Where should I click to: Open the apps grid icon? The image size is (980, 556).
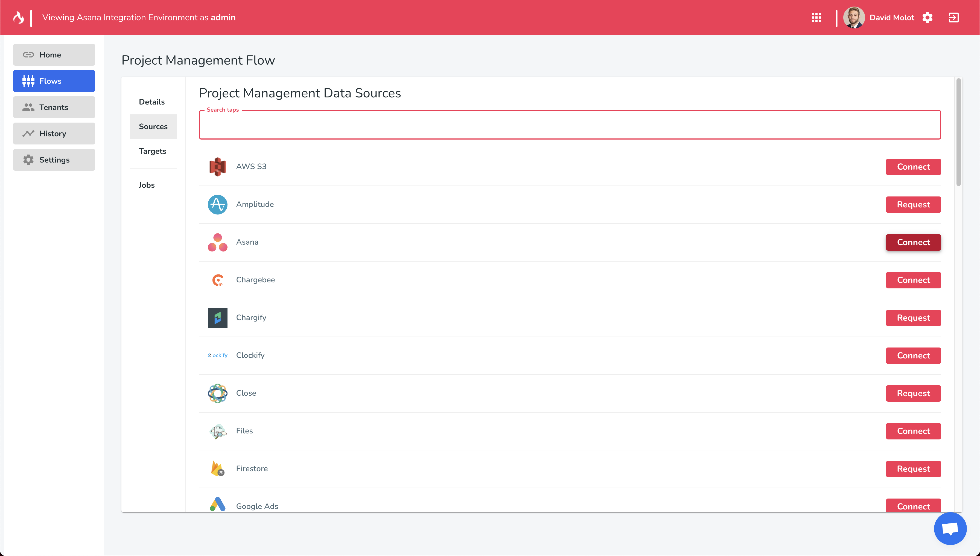pos(816,18)
